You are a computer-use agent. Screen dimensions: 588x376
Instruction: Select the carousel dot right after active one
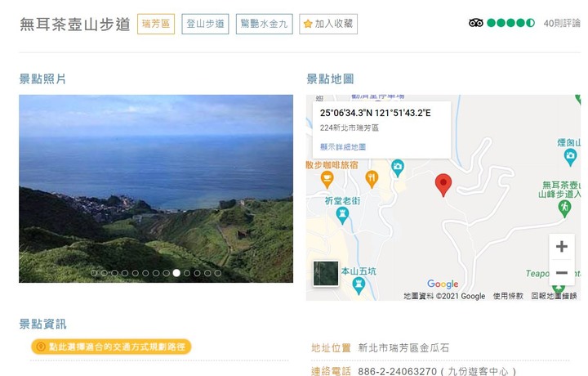point(187,273)
